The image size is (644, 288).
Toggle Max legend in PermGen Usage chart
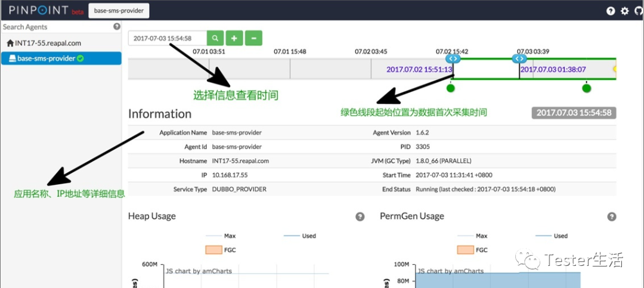coord(472,236)
